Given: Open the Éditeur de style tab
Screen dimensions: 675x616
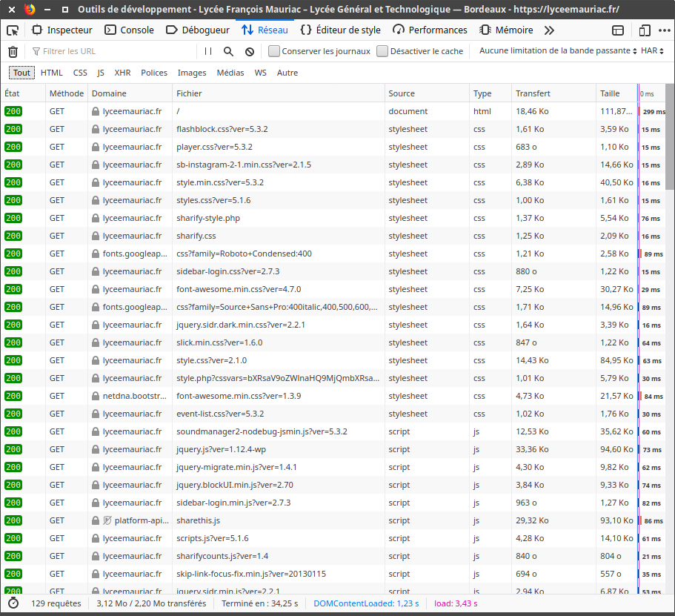Looking at the screenshot, I should pos(341,30).
